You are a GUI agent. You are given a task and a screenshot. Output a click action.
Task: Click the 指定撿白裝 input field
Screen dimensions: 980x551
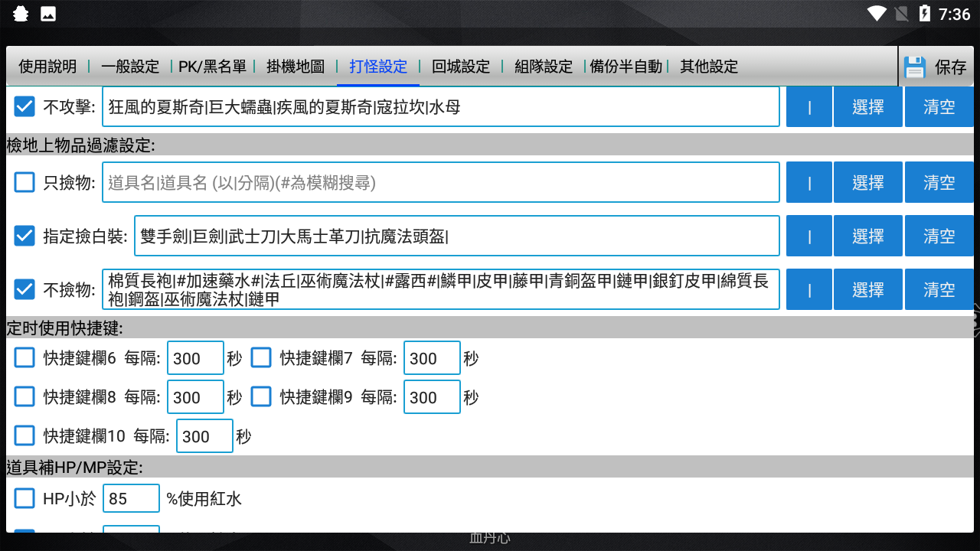coord(457,236)
